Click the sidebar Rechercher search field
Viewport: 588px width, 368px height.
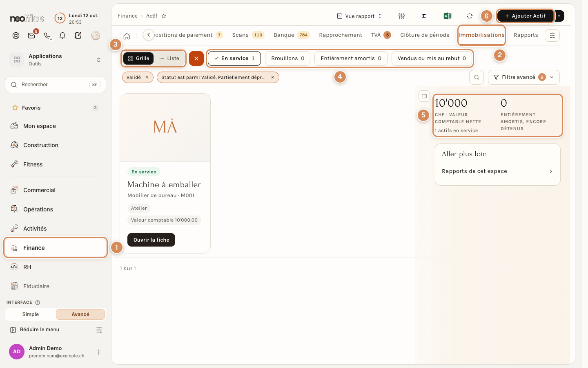56,85
